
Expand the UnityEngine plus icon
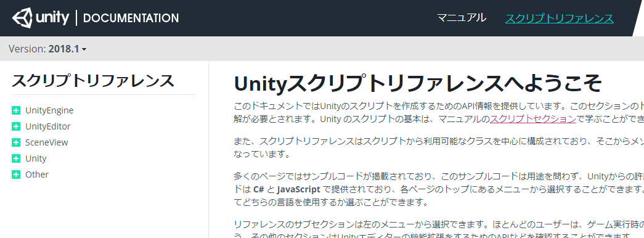pos(16,110)
